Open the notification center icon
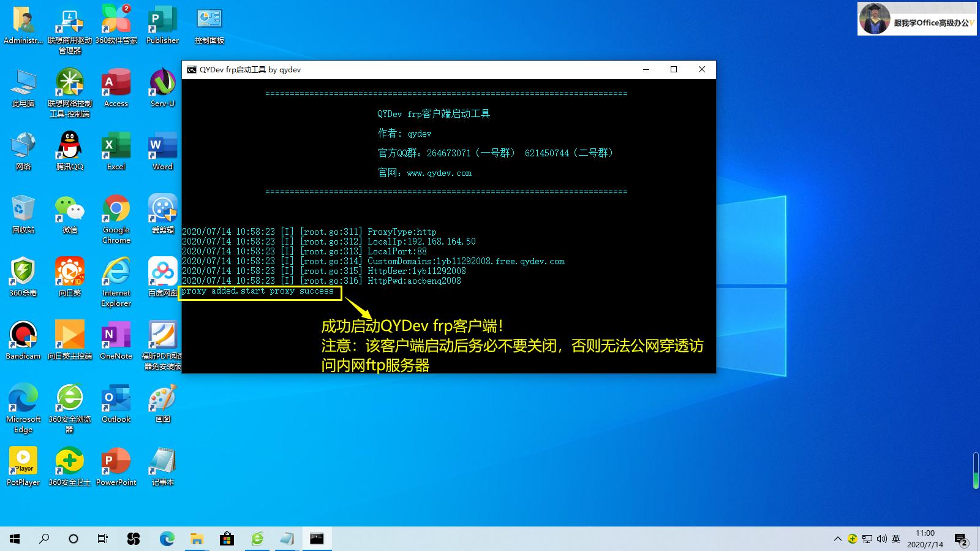Viewport: 980px width, 551px height. pyautogui.click(x=961, y=539)
